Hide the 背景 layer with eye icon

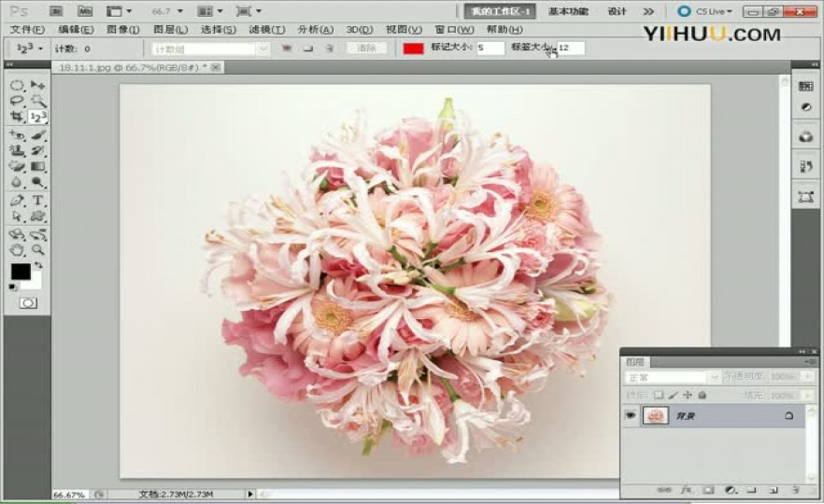point(631,416)
